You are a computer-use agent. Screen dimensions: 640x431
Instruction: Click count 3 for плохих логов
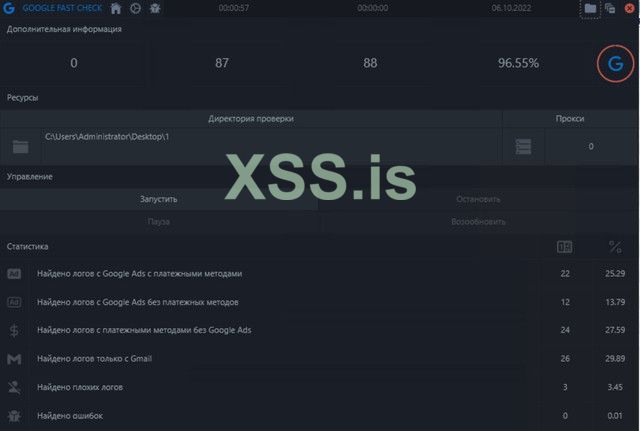point(565,387)
